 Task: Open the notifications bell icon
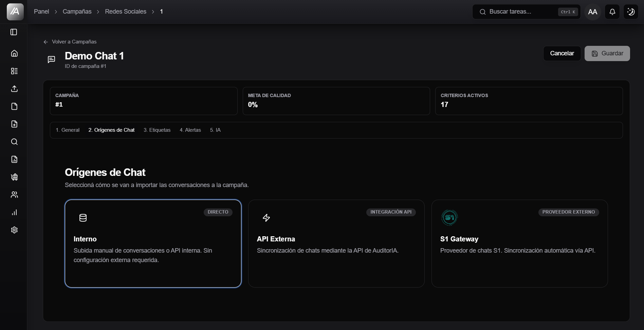pos(612,12)
